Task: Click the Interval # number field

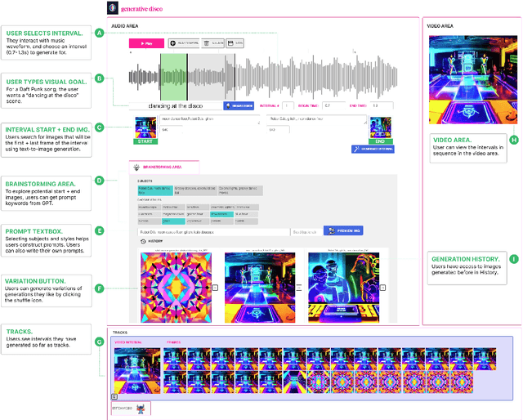Action: tap(288, 105)
